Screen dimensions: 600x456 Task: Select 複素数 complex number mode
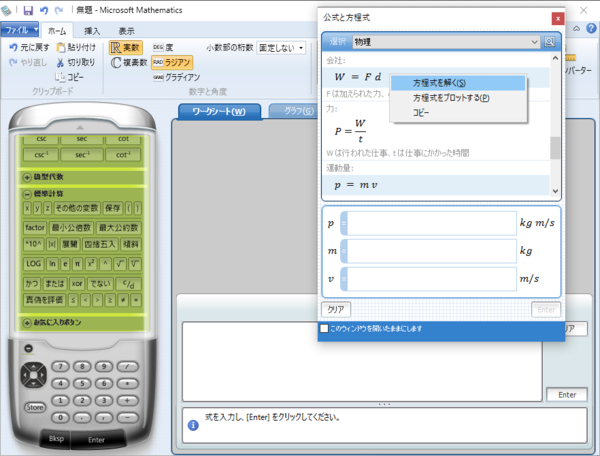[129, 62]
